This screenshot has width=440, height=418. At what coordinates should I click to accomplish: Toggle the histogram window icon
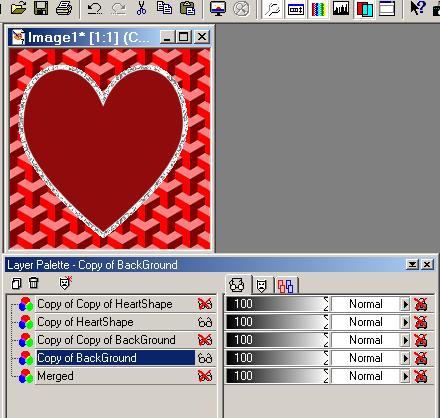341,8
